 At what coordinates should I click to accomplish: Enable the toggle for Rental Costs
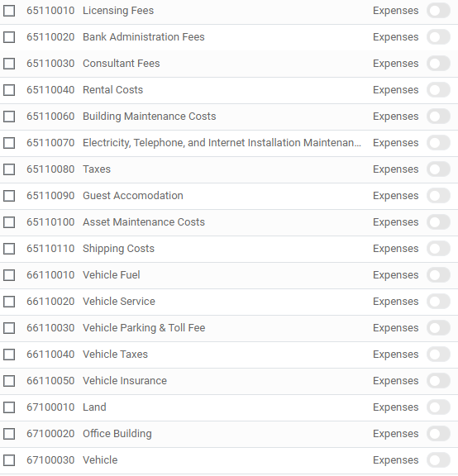[x=438, y=90]
